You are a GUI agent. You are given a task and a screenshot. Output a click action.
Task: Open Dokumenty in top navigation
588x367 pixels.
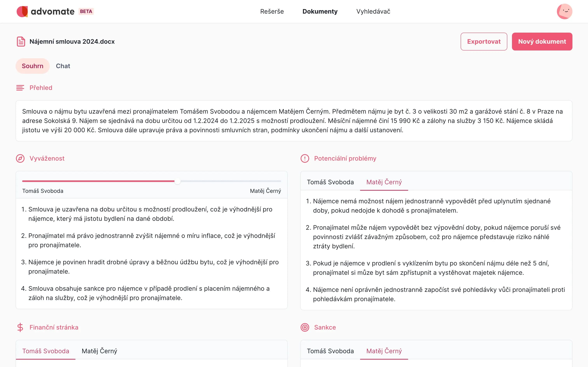click(x=320, y=11)
